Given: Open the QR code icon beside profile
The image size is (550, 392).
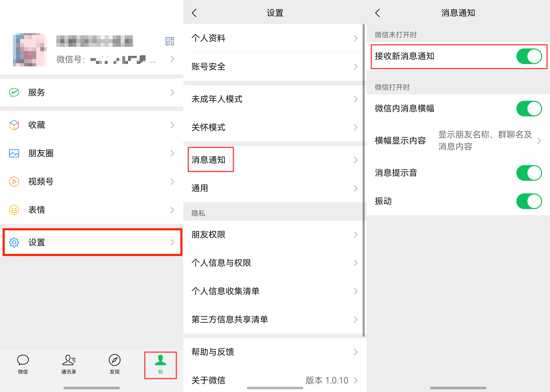Looking at the screenshot, I should pos(170,41).
